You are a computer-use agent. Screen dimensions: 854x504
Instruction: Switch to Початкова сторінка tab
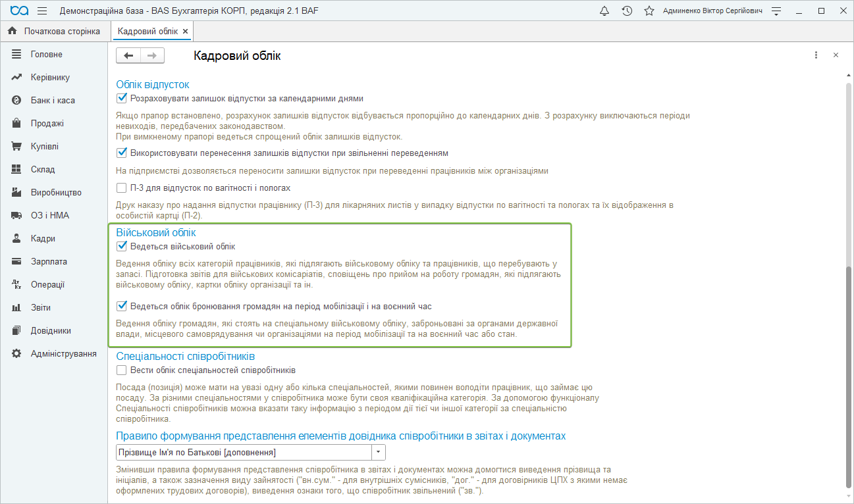61,31
